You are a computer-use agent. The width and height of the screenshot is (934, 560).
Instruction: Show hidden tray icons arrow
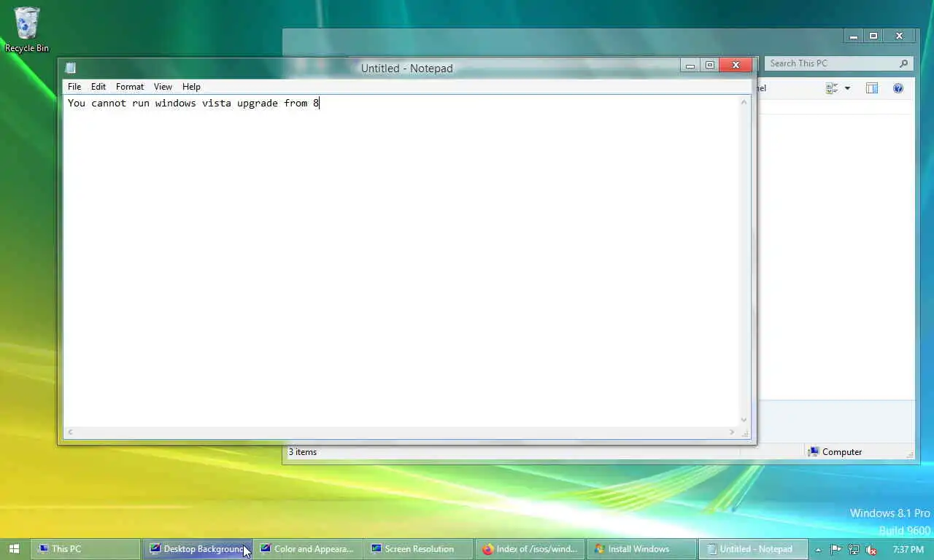(818, 550)
